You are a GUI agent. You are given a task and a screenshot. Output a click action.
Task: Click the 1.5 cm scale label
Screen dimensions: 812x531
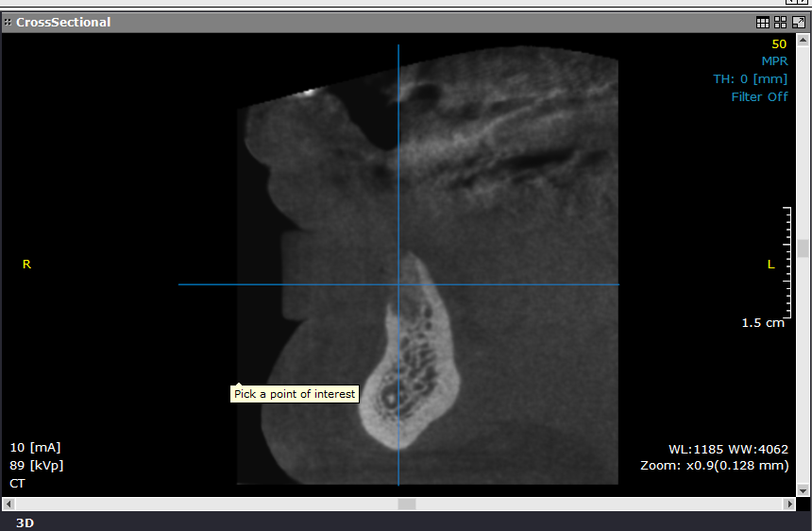(763, 323)
